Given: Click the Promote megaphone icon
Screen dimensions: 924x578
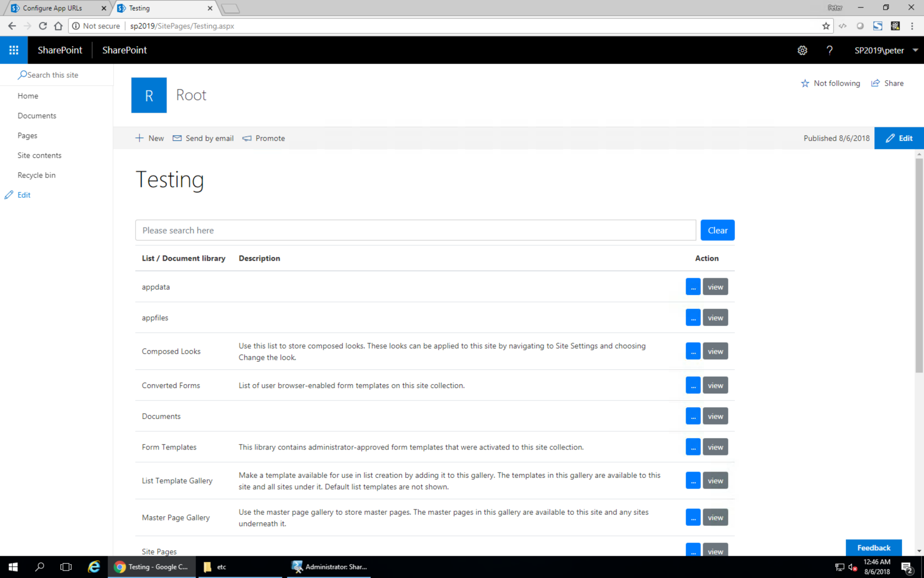Looking at the screenshot, I should click(x=247, y=138).
